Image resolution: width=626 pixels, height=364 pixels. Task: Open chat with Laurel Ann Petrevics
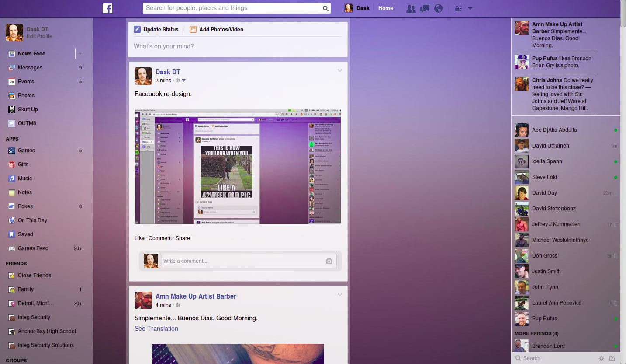(566, 303)
